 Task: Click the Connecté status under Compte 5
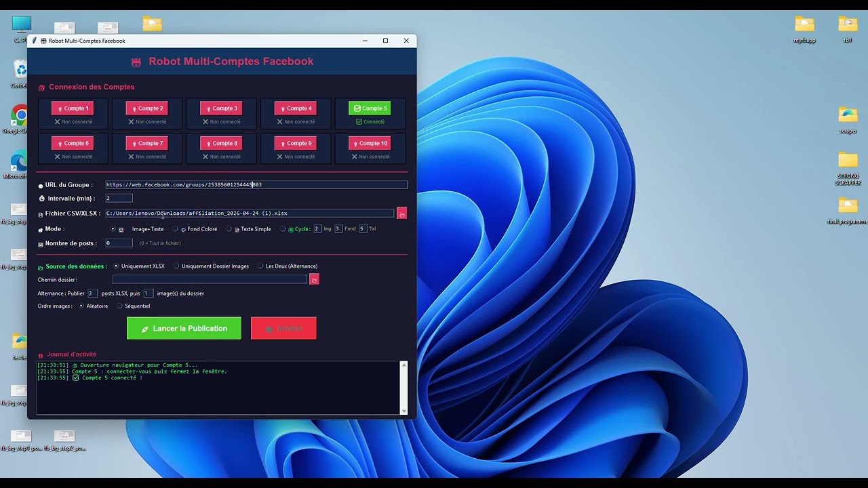(x=370, y=122)
